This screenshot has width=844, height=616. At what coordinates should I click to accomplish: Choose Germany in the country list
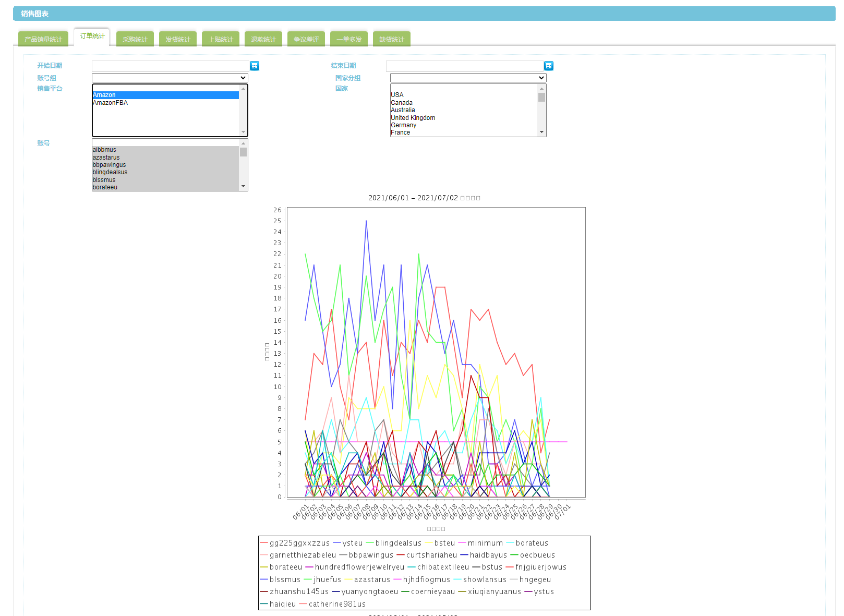[x=403, y=125]
